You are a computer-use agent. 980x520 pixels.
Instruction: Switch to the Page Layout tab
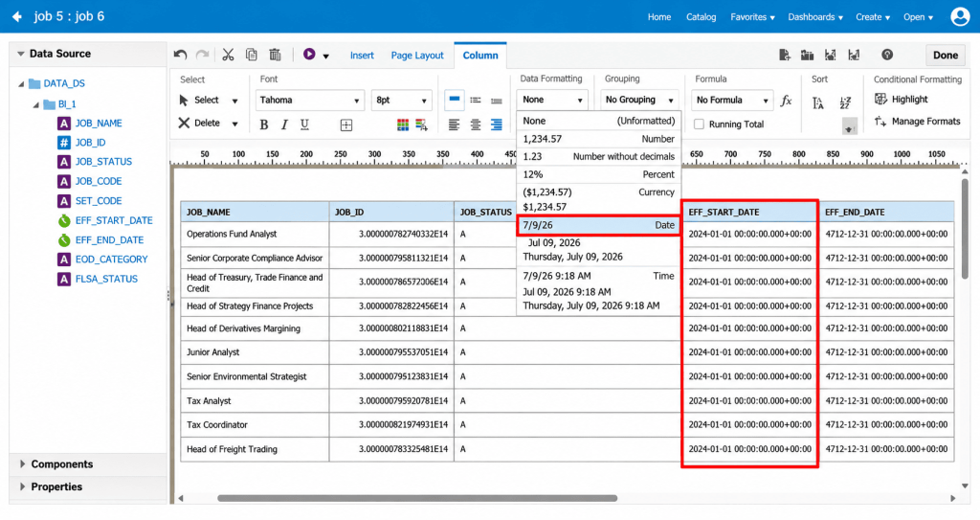point(417,56)
